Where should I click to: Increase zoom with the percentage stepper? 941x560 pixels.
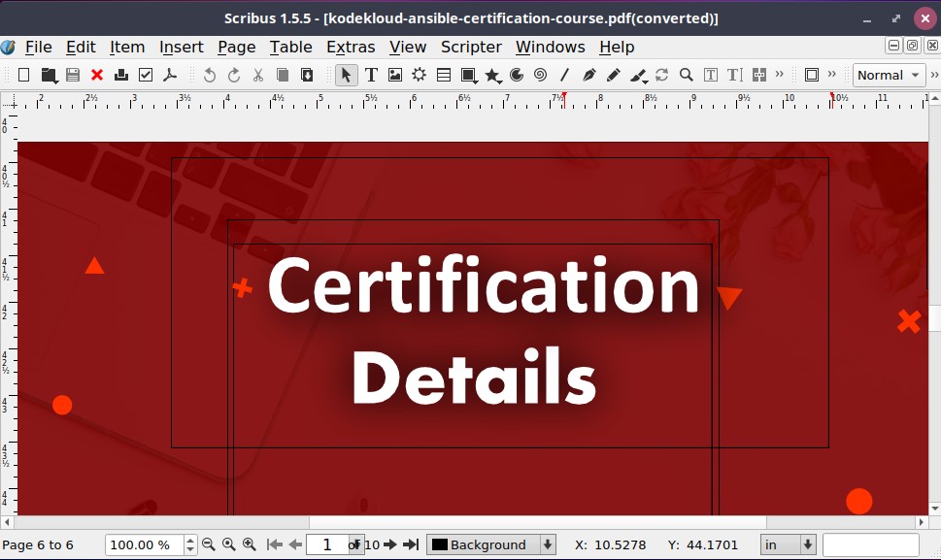[x=188, y=541]
